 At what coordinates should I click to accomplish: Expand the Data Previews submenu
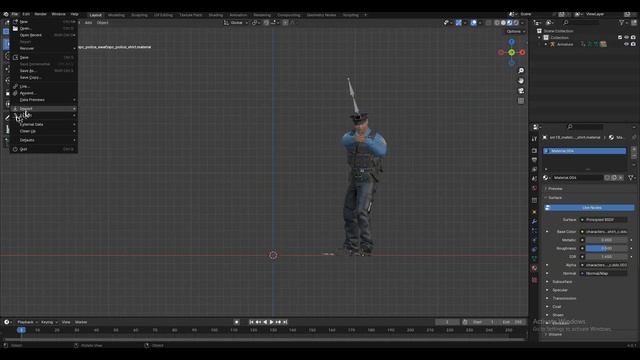[43, 100]
